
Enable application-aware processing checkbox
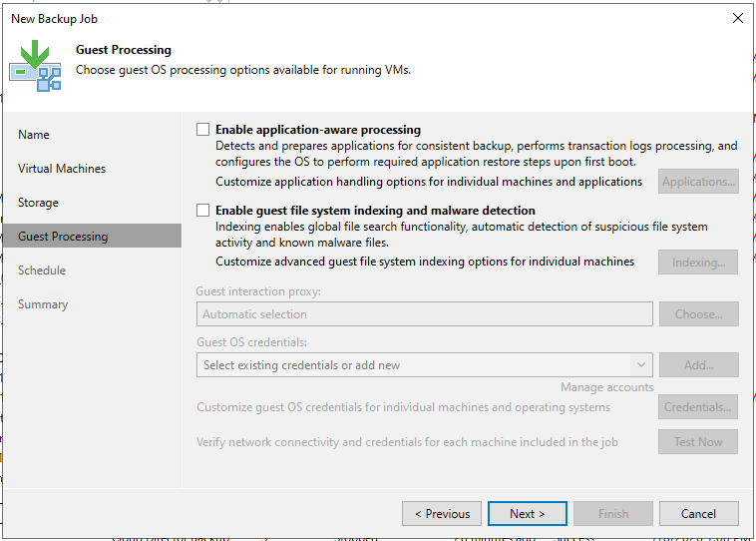pos(203,130)
